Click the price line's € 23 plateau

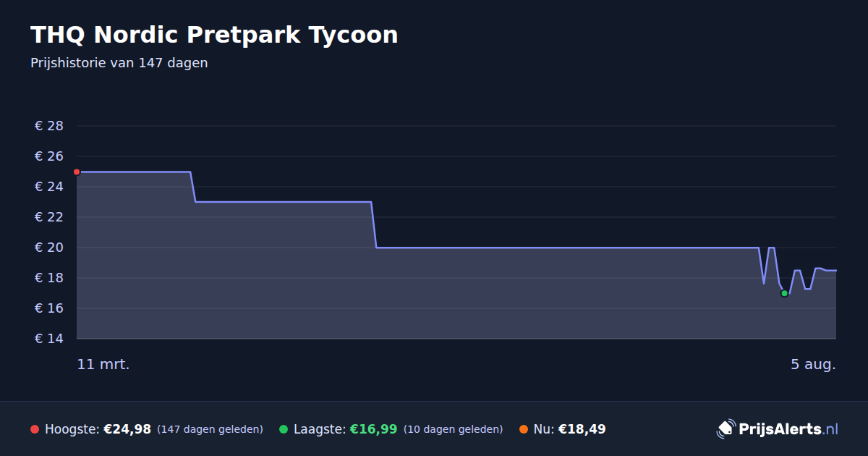(x=283, y=202)
